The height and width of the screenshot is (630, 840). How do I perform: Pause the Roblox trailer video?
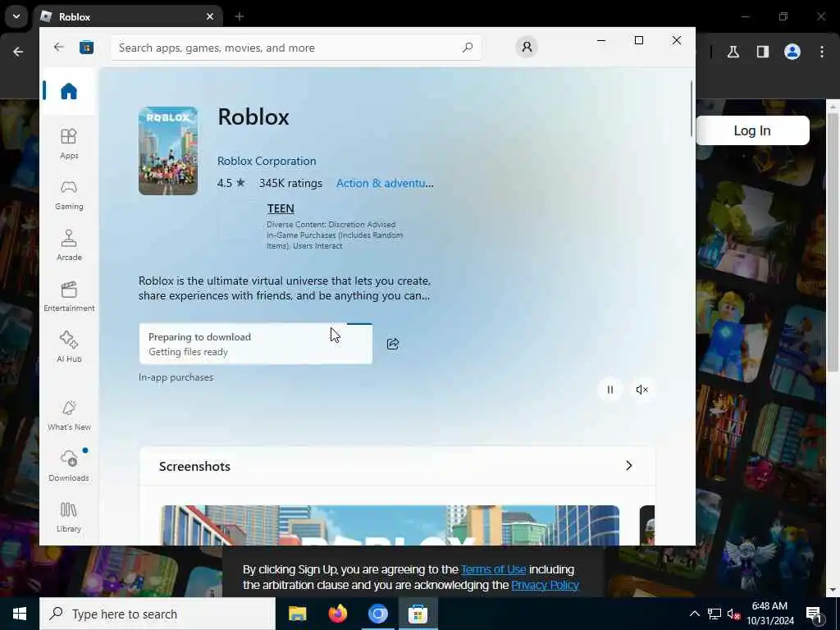tap(609, 390)
